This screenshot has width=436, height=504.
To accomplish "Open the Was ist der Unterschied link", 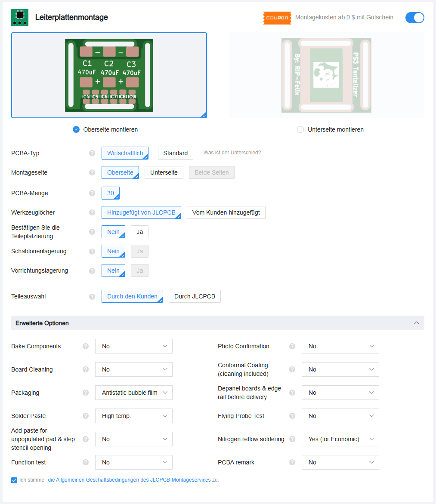I will pyautogui.click(x=232, y=153).
